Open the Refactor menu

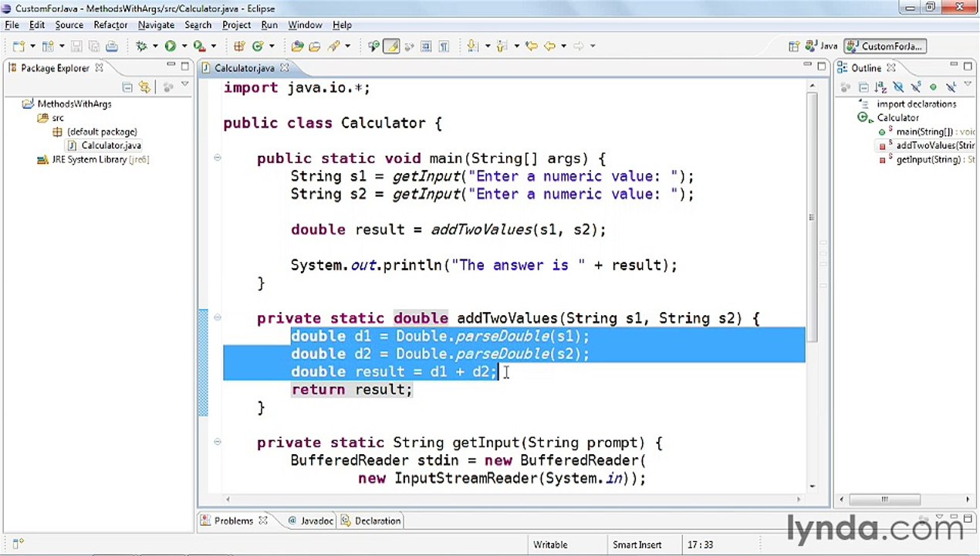pos(110,25)
